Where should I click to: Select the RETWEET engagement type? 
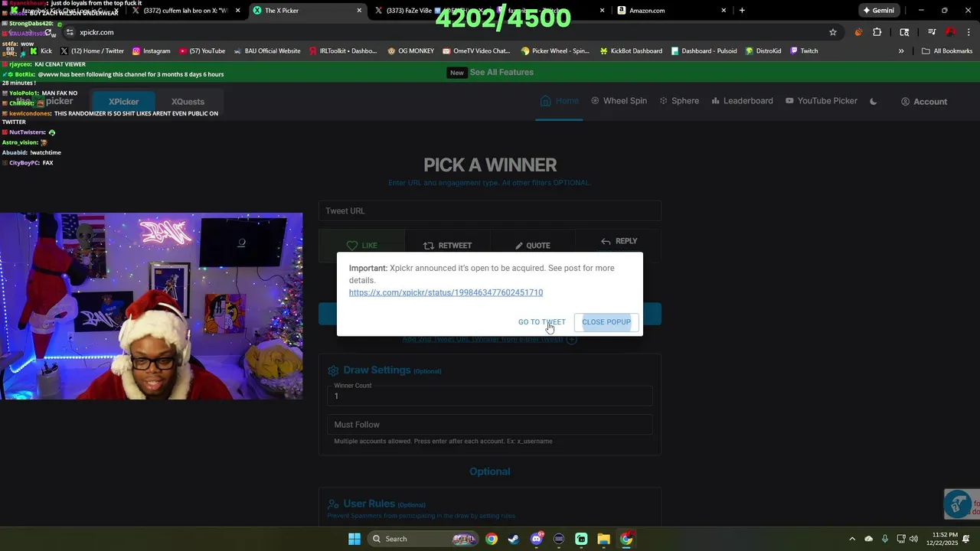448,246
